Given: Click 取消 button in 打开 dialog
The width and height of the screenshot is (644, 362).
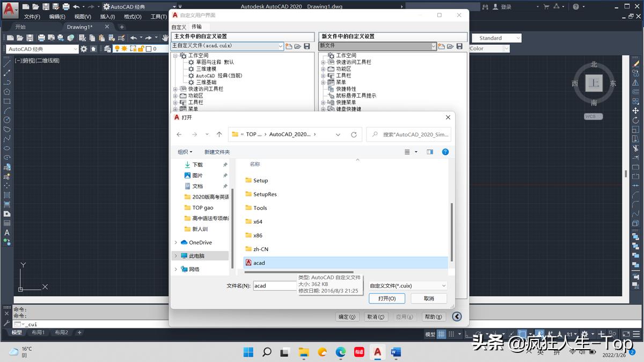Looking at the screenshot, I should 429,299.
